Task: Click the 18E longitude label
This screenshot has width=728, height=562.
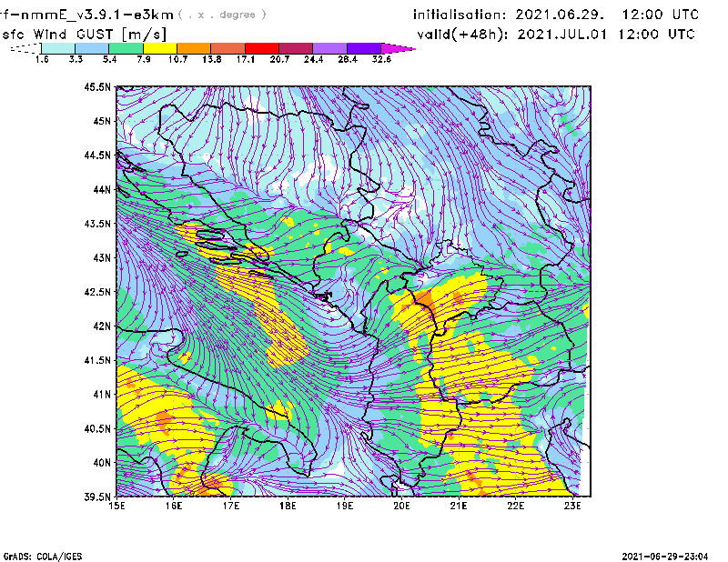Action: tap(288, 506)
